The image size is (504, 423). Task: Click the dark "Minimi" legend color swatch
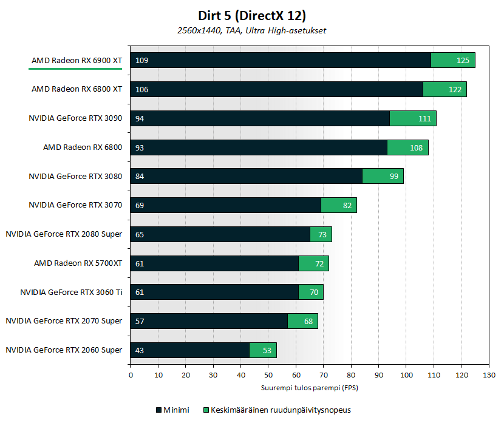coord(158,410)
